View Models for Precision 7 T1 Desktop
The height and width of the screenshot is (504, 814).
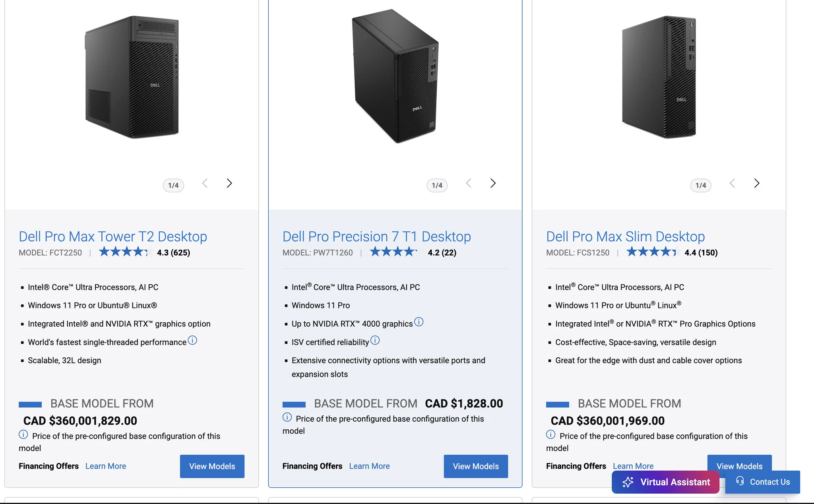coord(476,466)
